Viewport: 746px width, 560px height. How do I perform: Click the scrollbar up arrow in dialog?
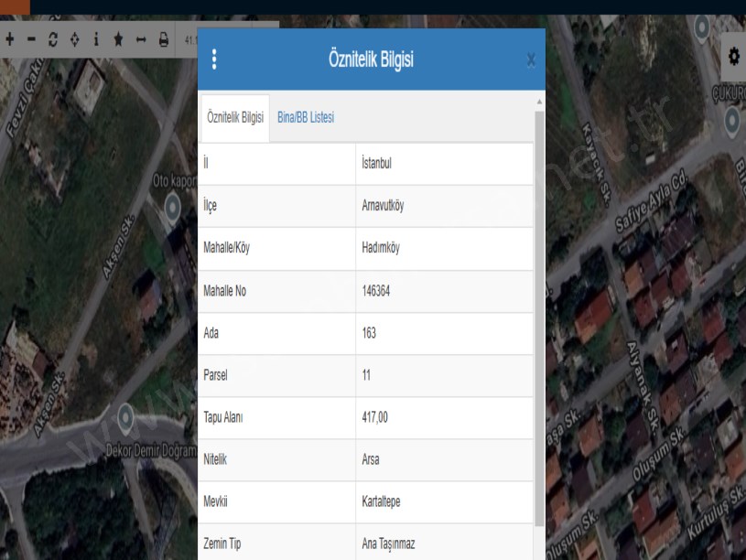(538, 101)
